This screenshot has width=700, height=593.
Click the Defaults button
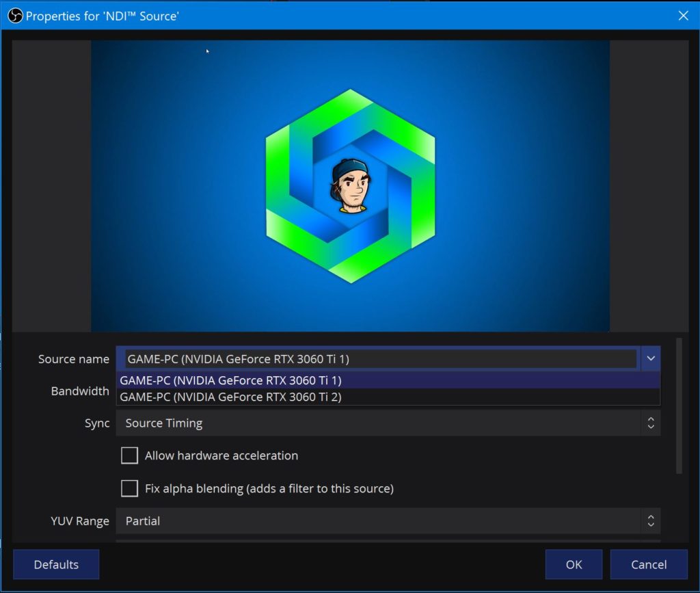[x=56, y=564]
